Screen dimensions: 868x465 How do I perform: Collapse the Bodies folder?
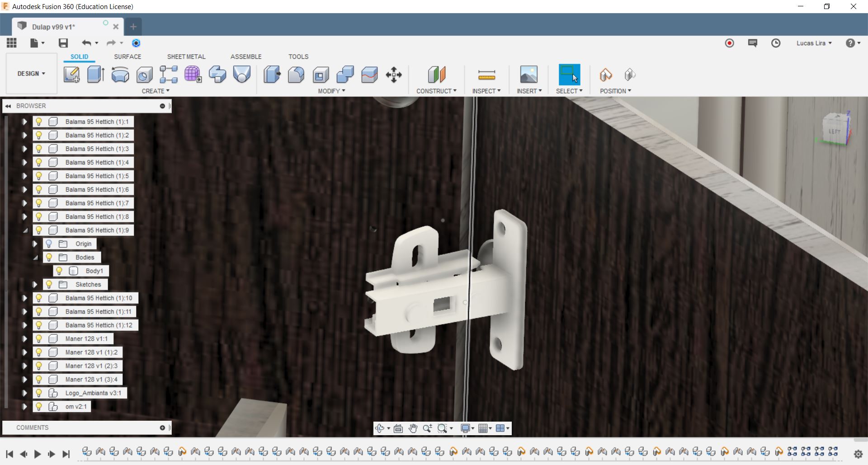click(x=36, y=257)
